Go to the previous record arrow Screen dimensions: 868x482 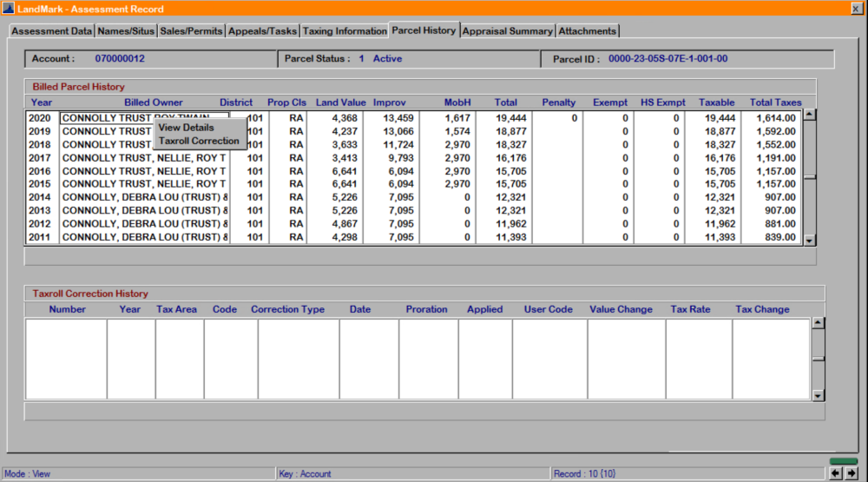pos(836,473)
